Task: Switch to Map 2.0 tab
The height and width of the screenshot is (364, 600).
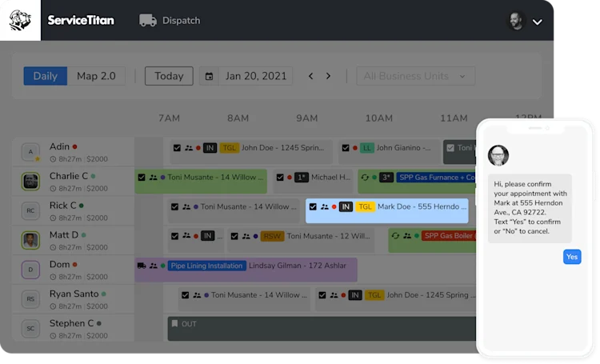Action: 96,76
